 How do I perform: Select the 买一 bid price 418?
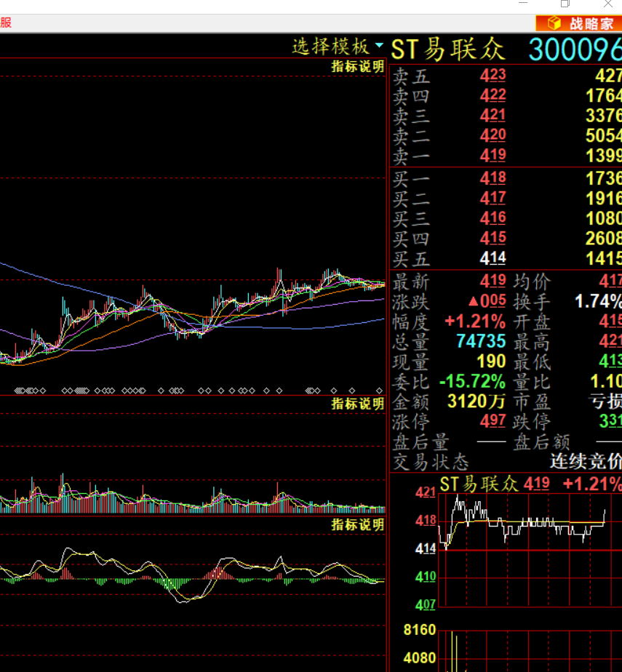493,178
